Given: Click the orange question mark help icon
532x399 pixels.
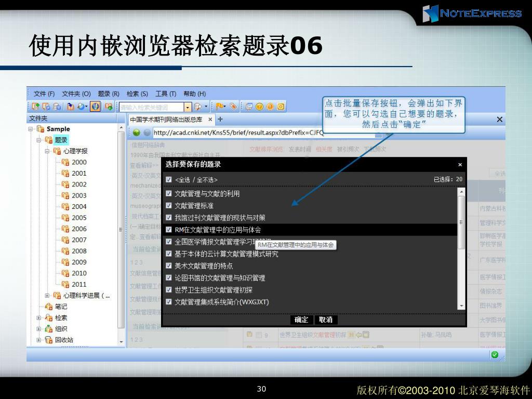Looking at the screenshot, I should [x=260, y=107].
